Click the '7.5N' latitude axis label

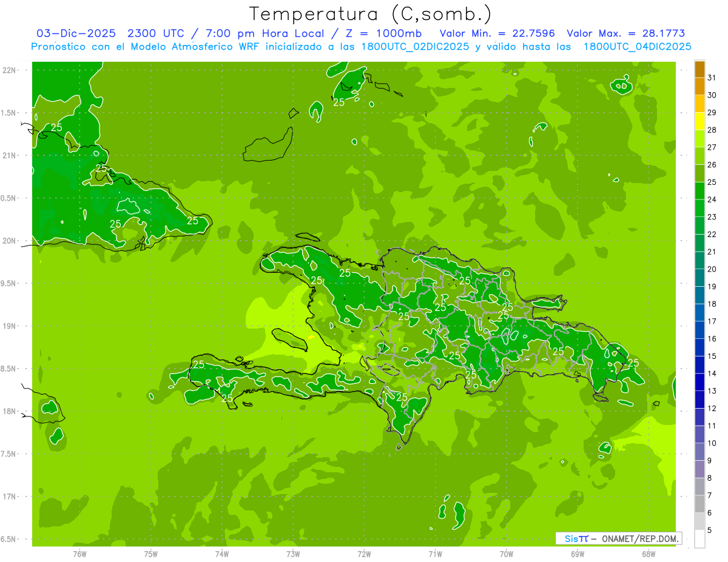click(x=9, y=454)
